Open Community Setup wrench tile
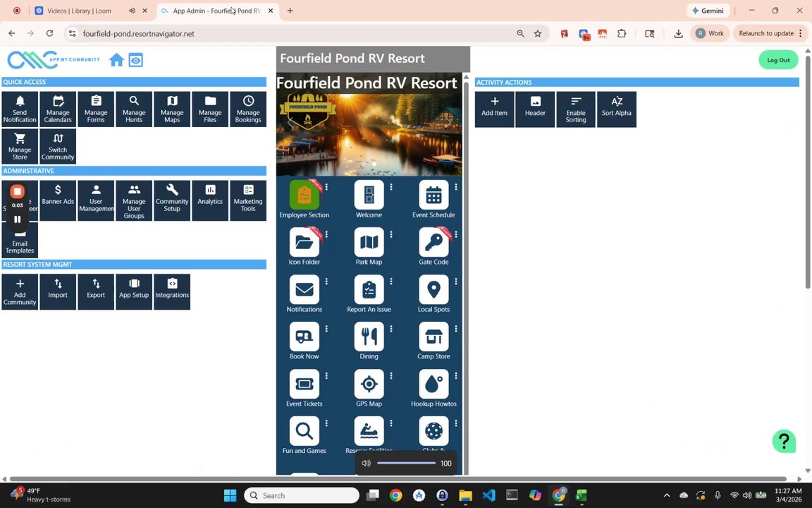Screen dimensions: 812x508 pyautogui.click(x=172, y=200)
